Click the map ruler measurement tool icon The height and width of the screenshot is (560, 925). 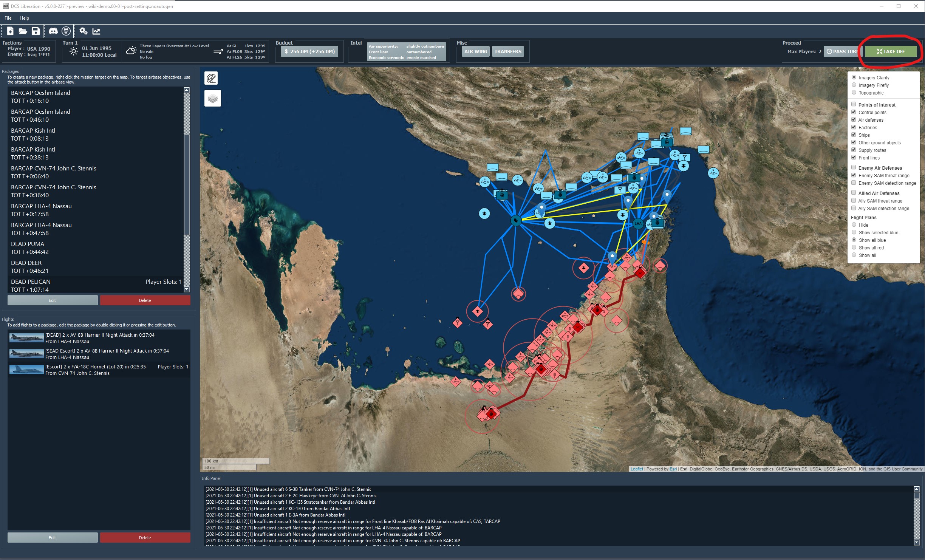(212, 78)
